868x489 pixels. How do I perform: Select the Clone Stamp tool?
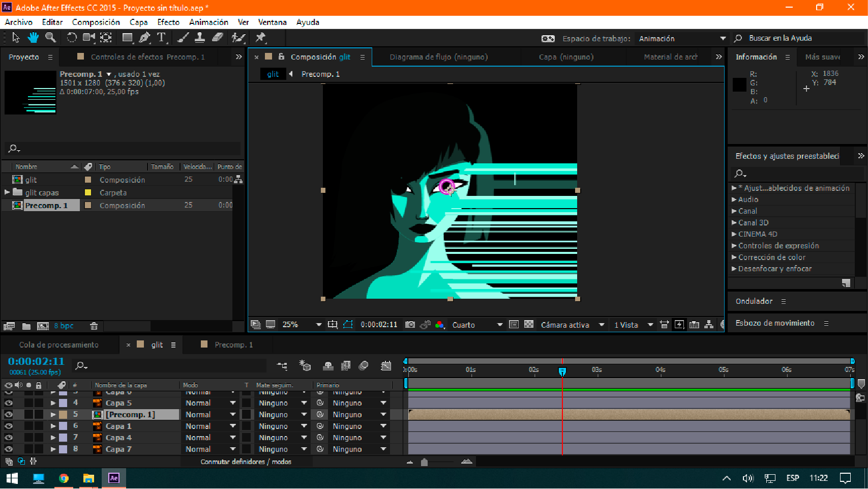pos(200,37)
